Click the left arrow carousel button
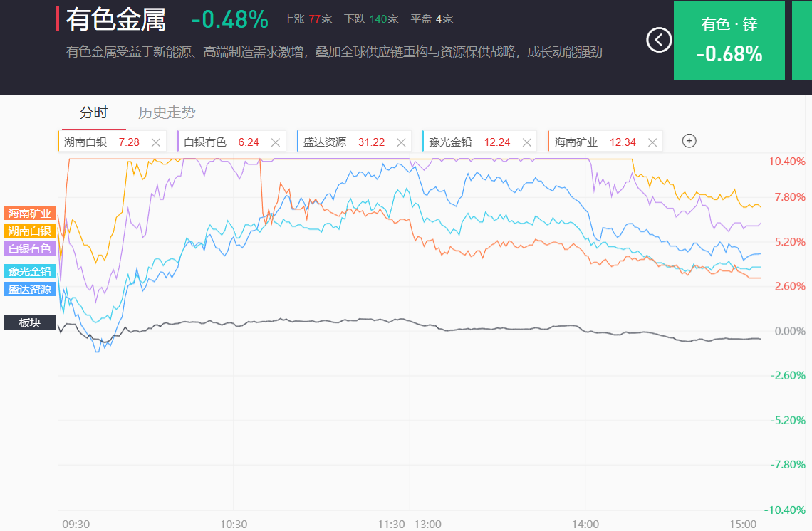Screen dimensions: 812x531 coord(659,40)
